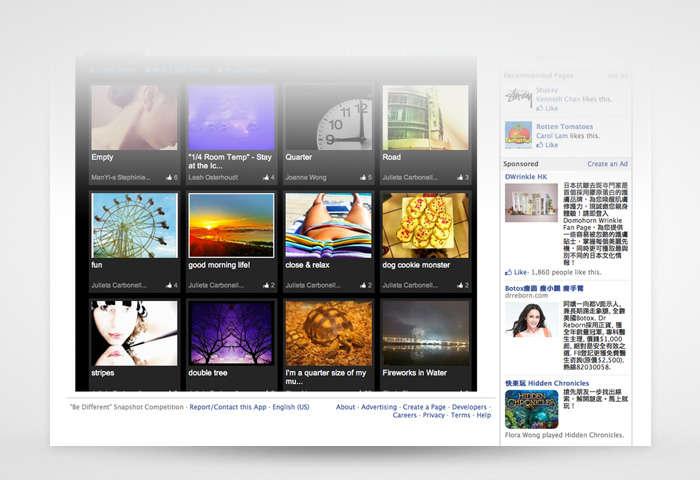Open the good morning life! sunrise photo
Viewport: 700px width, 480px height.
(x=231, y=225)
